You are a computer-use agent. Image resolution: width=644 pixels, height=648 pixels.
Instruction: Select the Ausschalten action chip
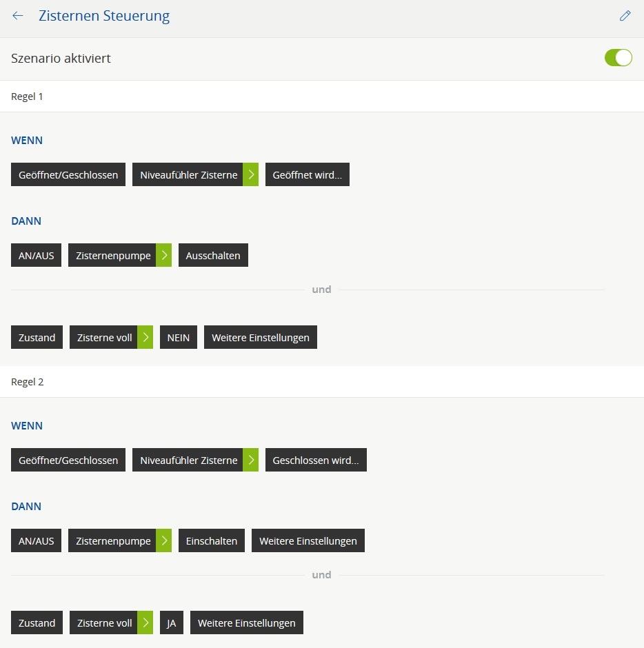[213, 256]
